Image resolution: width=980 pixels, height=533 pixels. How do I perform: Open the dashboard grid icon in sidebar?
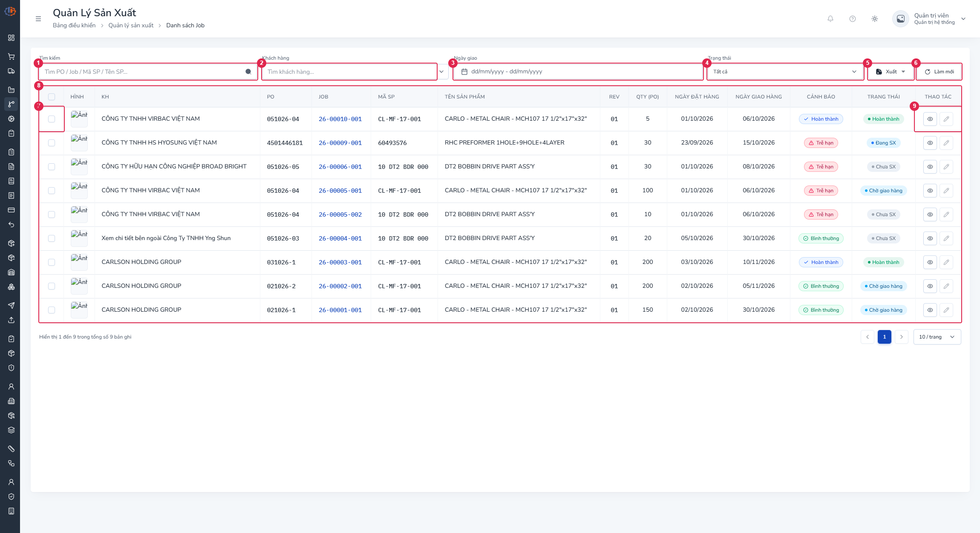coord(12,38)
